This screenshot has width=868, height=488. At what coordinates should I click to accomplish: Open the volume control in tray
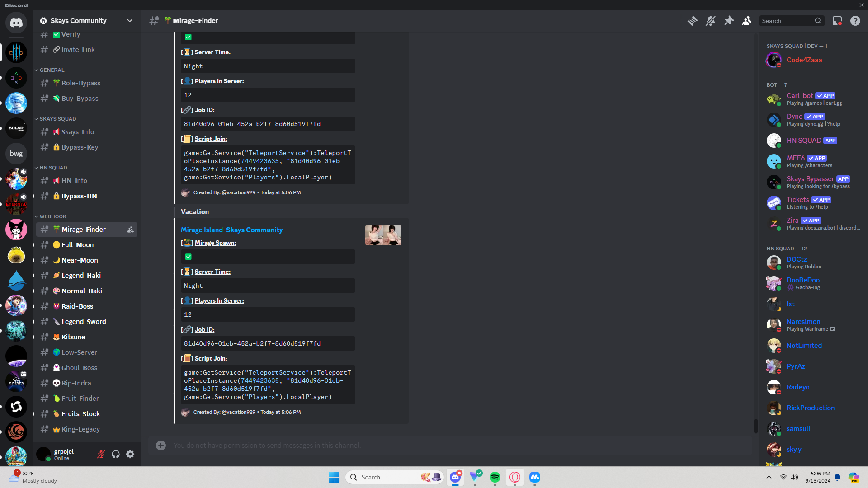point(794,477)
